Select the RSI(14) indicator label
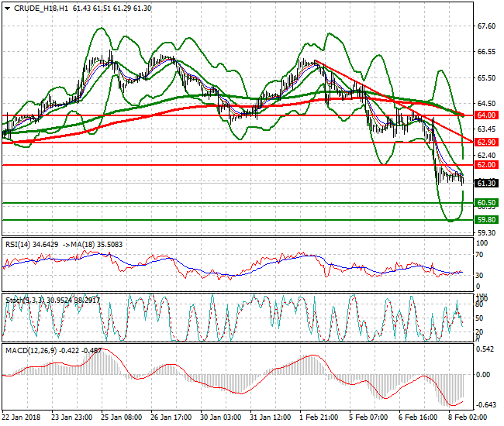The height and width of the screenshot is (426, 504). click(18, 245)
